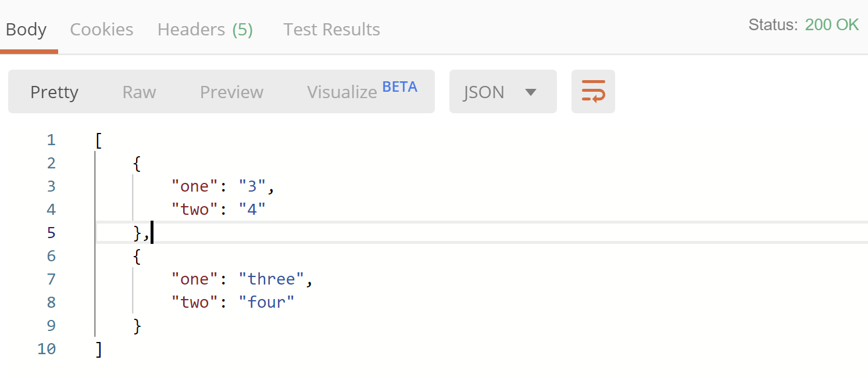
Task: Click the 200 OK status indicator
Action: pos(831,25)
